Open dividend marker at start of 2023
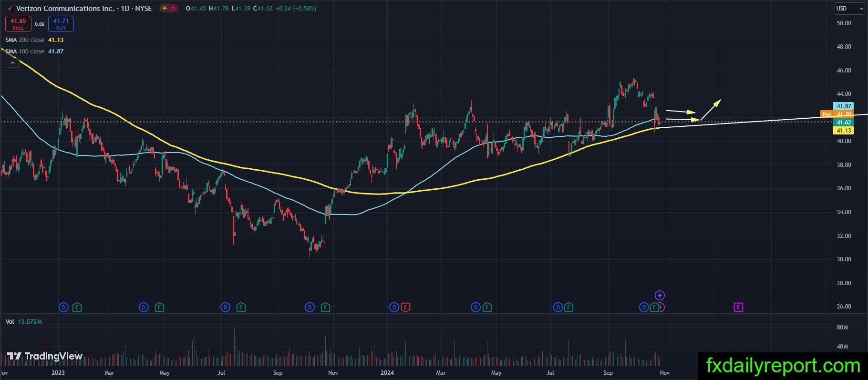Viewport: 868px width, 380px height. click(x=64, y=308)
